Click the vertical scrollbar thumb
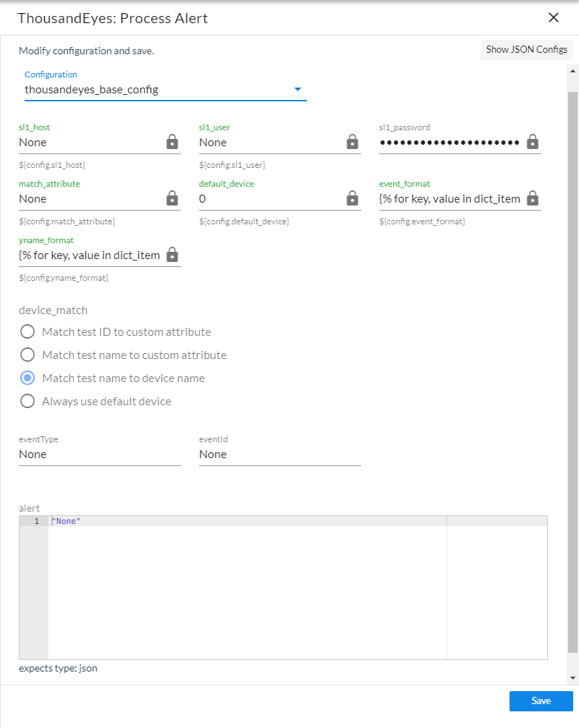The width and height of the screenshot is (579, 728). pos(572,371)
